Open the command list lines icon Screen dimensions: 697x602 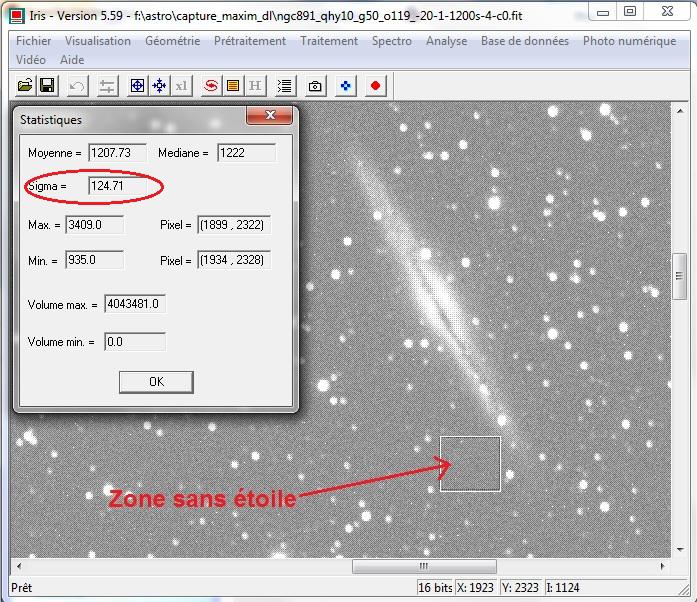(284, 85)
